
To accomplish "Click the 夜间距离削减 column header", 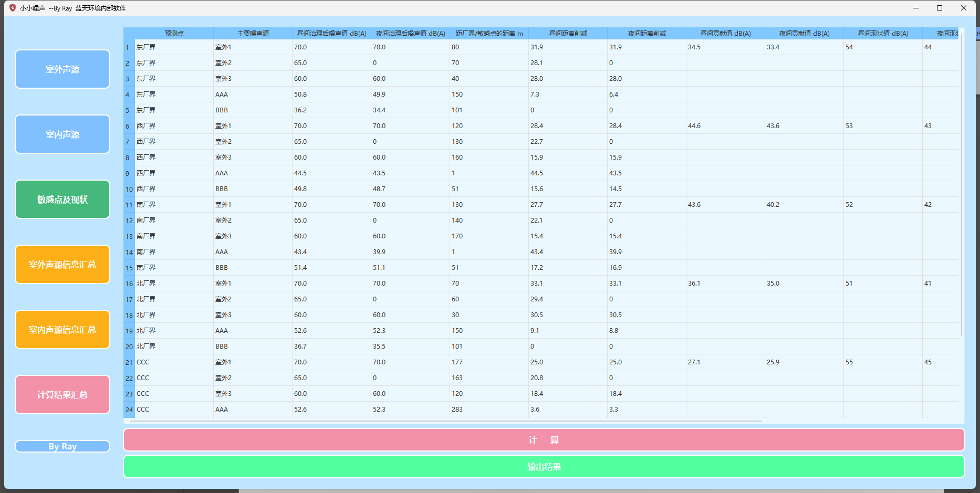I will click(x=647, y=33).
